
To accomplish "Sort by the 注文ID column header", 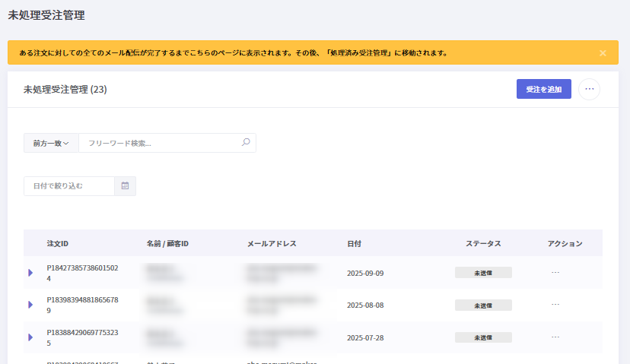I will tap(58, 243).
